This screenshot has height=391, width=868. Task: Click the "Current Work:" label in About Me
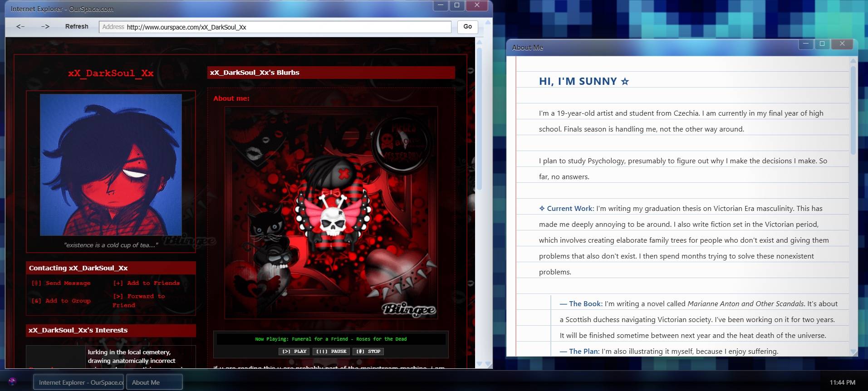[566, 209]
